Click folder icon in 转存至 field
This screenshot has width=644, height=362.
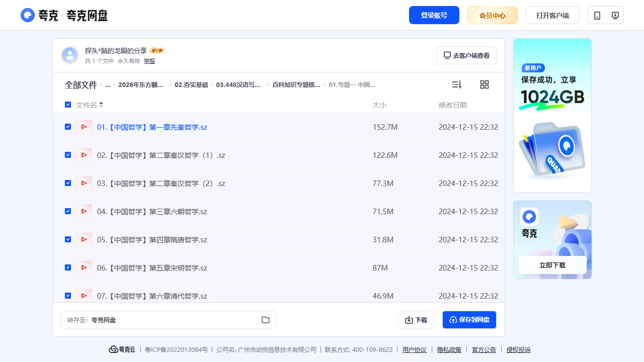point(266,320)
